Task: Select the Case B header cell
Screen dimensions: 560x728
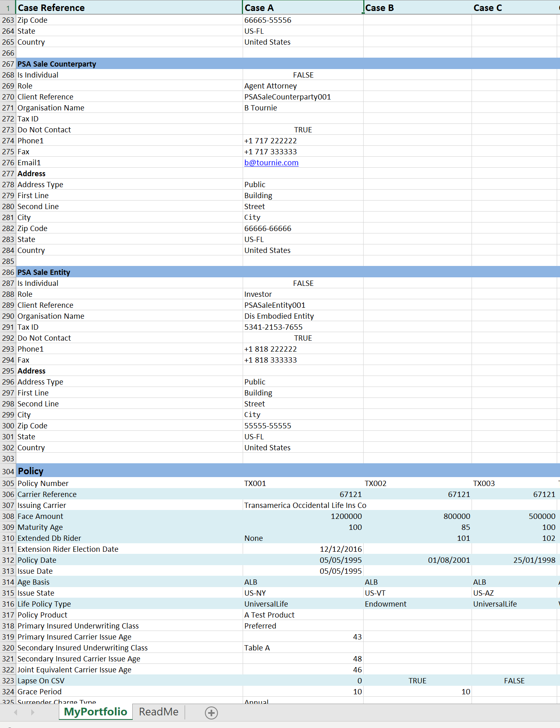Action: coord(417,8)
